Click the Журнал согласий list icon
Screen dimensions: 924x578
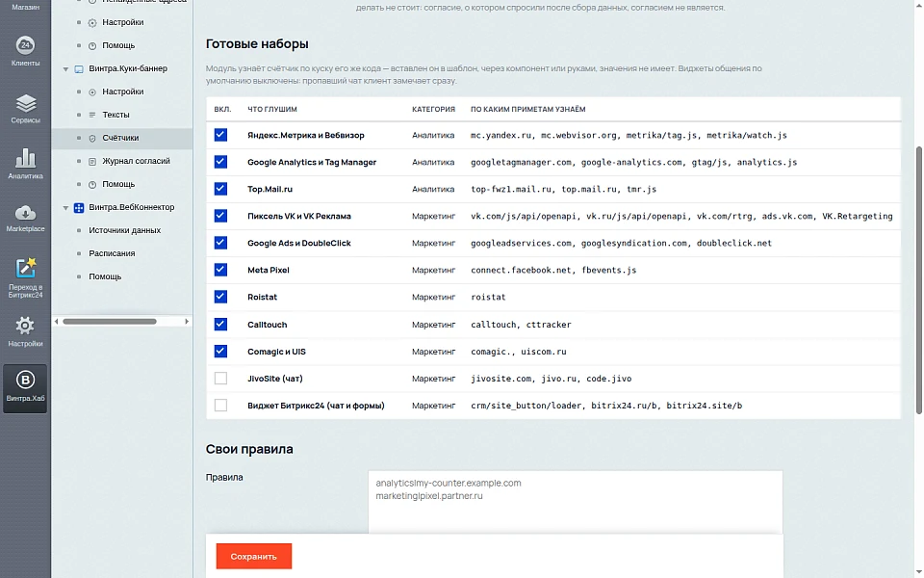pos(92,162)
